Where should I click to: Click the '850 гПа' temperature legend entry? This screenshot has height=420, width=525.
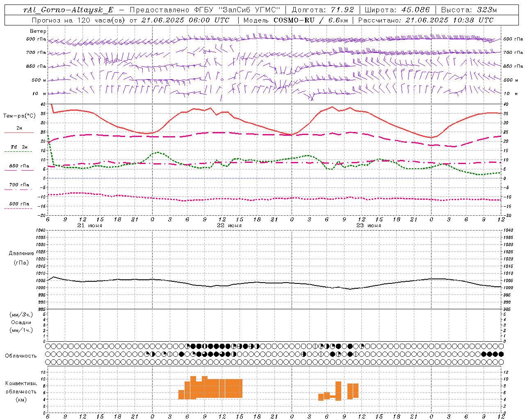click(x=19, y=166)
